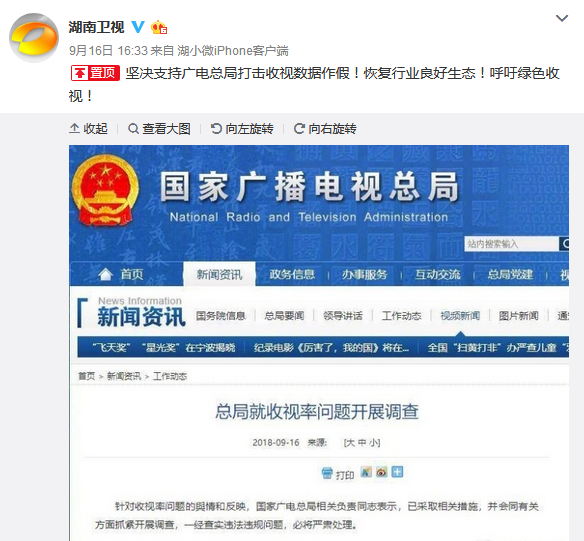Image resolution: width=584 pixels, height=541 pixels.
Task: Select the 新闻资讯 navigation tab
Action: [x=219, y=274]
